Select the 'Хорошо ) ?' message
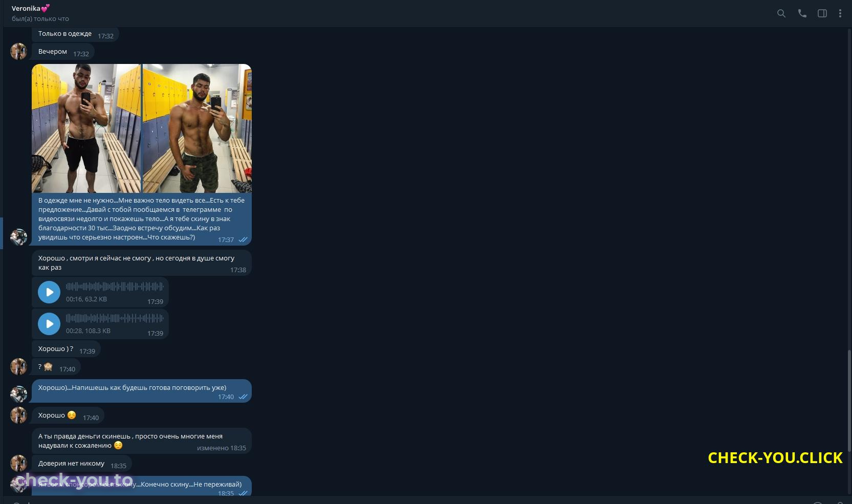852x504 pixels. pos(66,349)
